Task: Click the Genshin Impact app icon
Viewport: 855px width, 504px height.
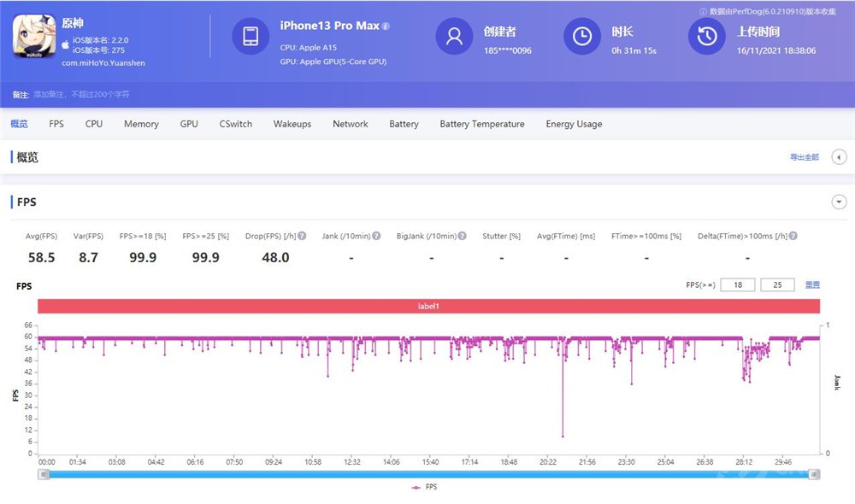Action: click(x=34, y=37)
